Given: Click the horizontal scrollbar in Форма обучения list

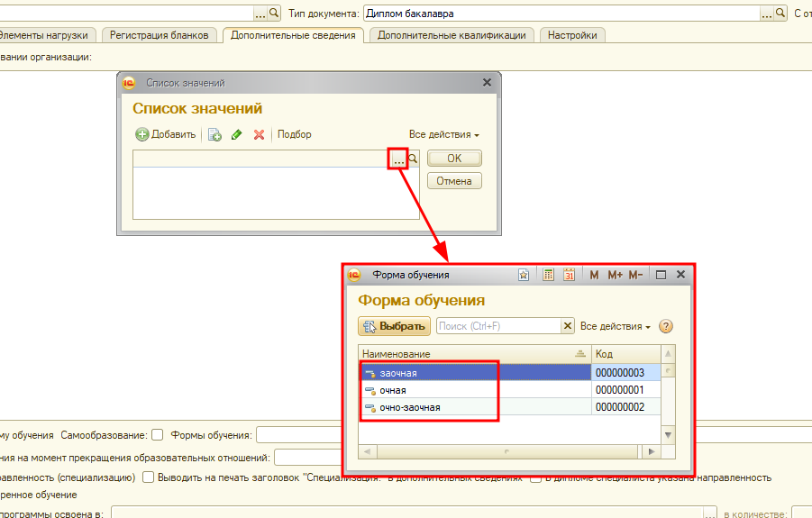Looking at the screenshot, I should point(509,451).
